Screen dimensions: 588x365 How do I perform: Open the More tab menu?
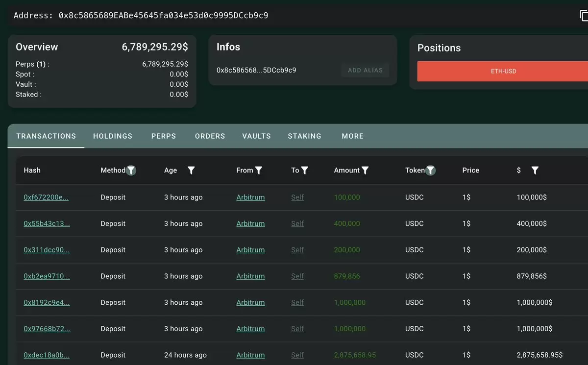coord(352,136)
